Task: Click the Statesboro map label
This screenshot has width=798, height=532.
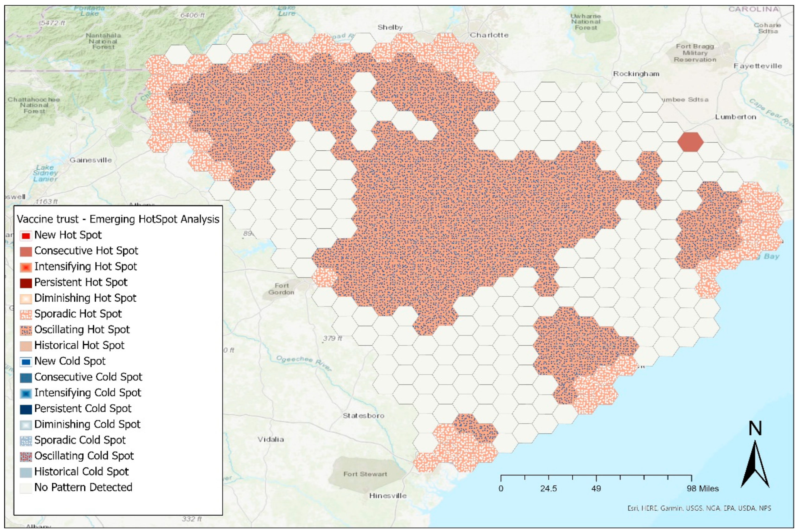Action: click(363, 416)
